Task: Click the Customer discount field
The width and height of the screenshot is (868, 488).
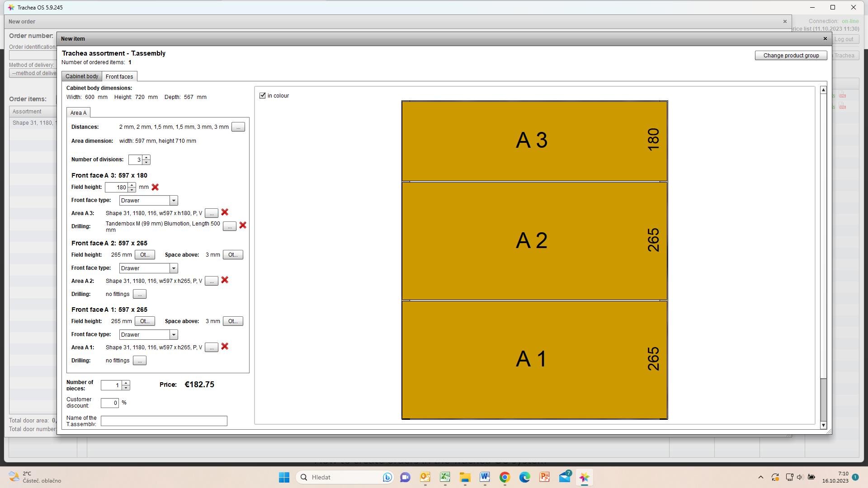Action: click(x=110, y=403)
